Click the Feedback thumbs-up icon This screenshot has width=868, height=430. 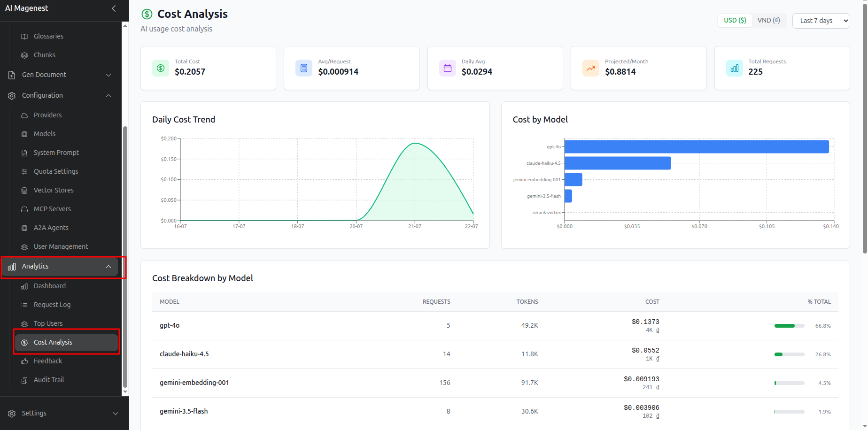click(x=24, y=361)
